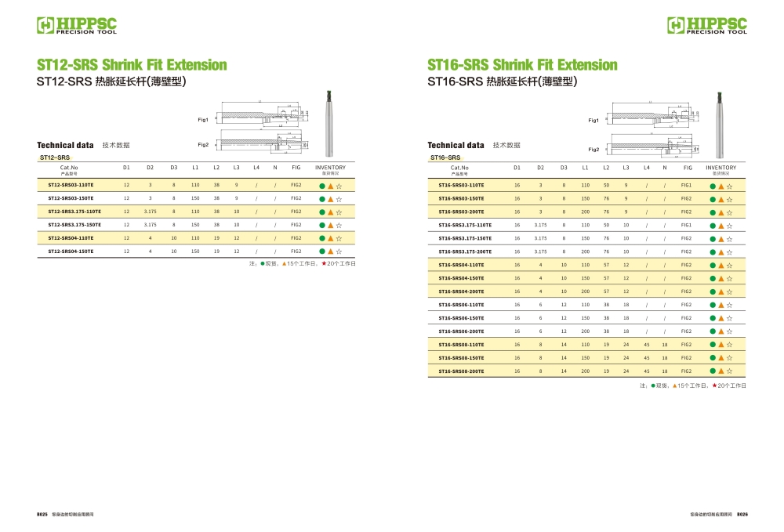Click the extension tool photo beside the ST16-SRS drawings
Screen dimensions: 784x532
coord(720,125)
